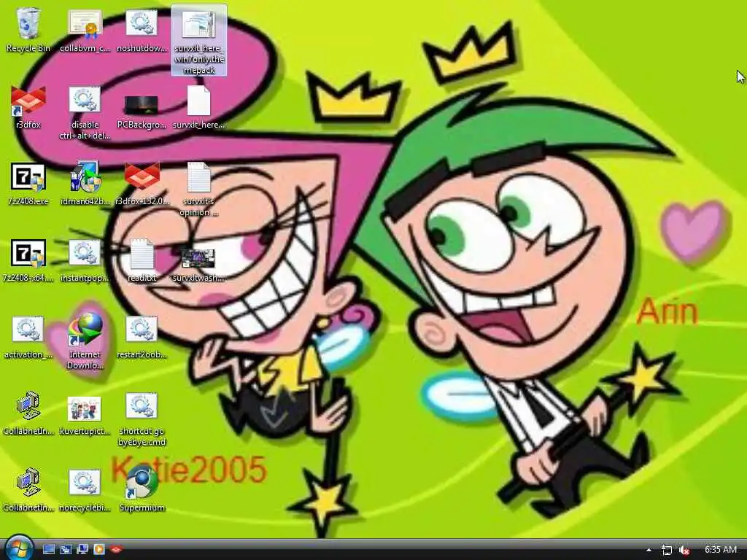Select the survxit's opinion text file
Image resolution: width=747 pixels, height=560 pixels.
point(198,189)
